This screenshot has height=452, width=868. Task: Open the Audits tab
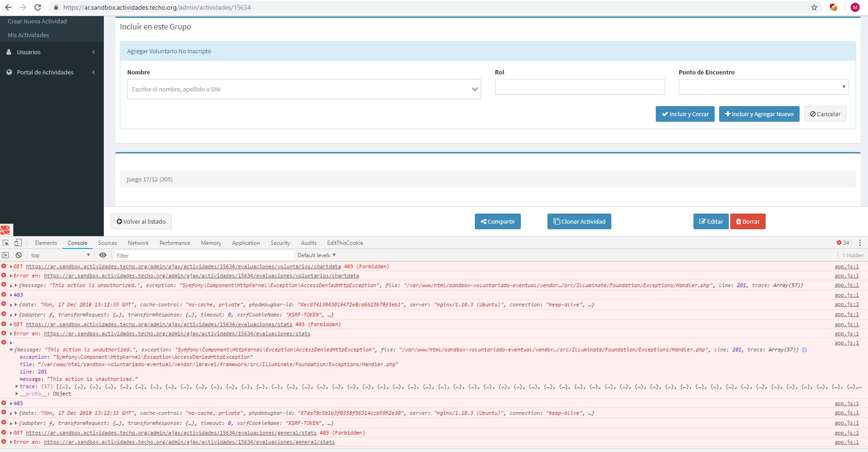(x=309, y=243)
